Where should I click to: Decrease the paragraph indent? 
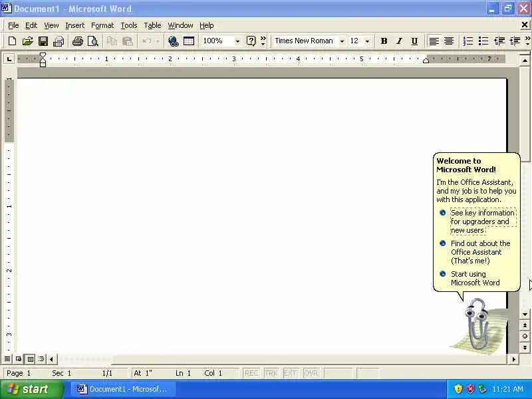coord(499,41)
